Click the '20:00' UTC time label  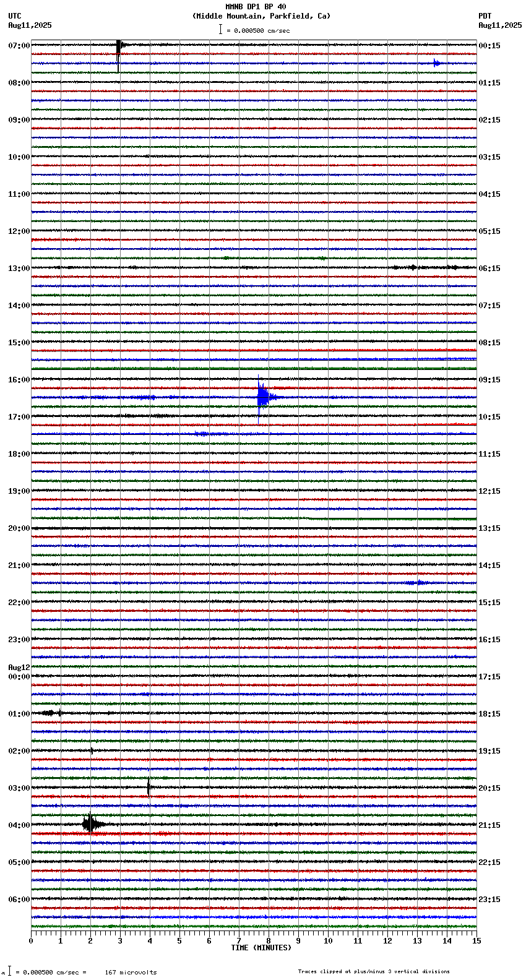click(x=19, y=528)
